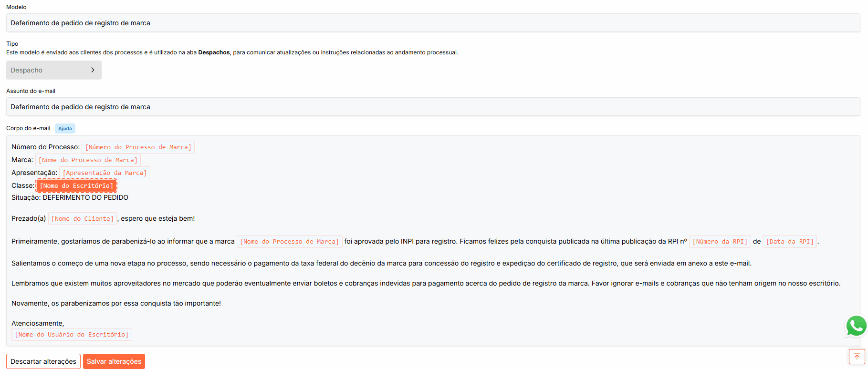Image resolution: width=868 pixels, height=369 pixels.
Task: Edit the Modelo name input field
Action: tap(432, 23)
